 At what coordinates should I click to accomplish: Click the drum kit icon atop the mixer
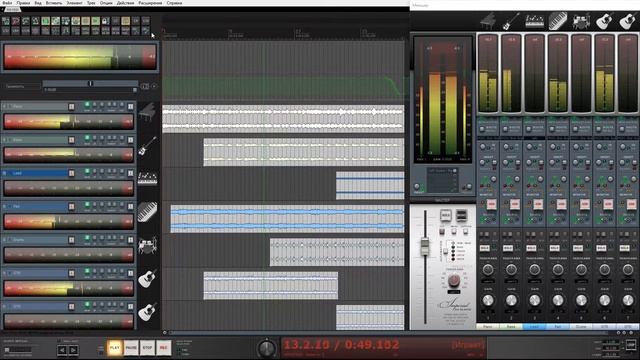coord(581,21)
